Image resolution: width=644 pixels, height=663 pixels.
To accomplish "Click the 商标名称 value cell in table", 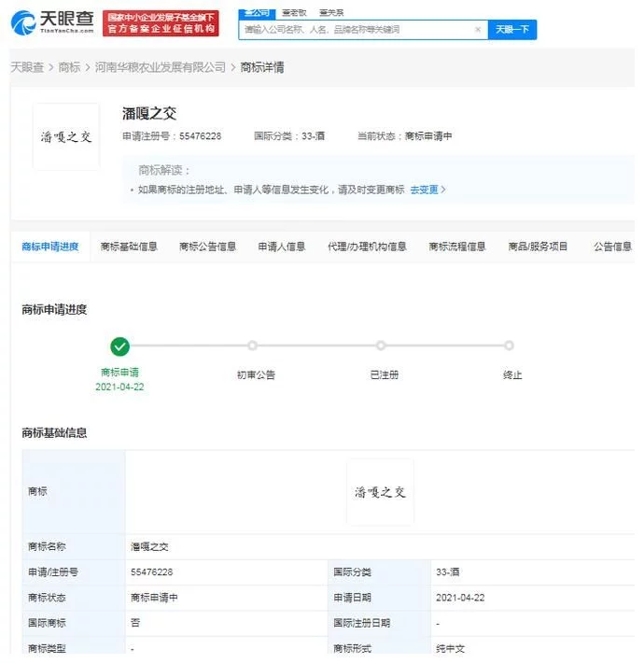I will [380, 546].
